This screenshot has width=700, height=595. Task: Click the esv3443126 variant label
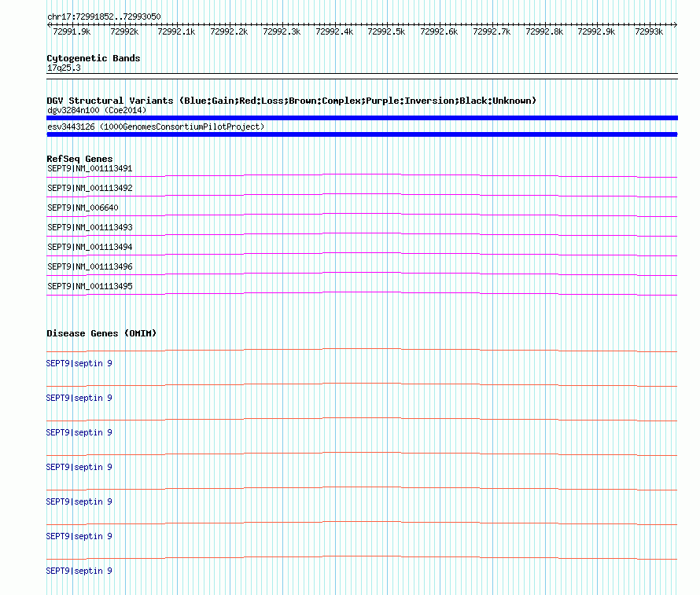156,127
